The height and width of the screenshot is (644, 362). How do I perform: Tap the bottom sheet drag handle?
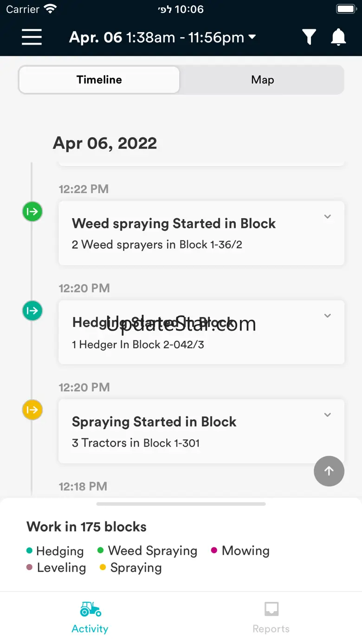(181, 504)
